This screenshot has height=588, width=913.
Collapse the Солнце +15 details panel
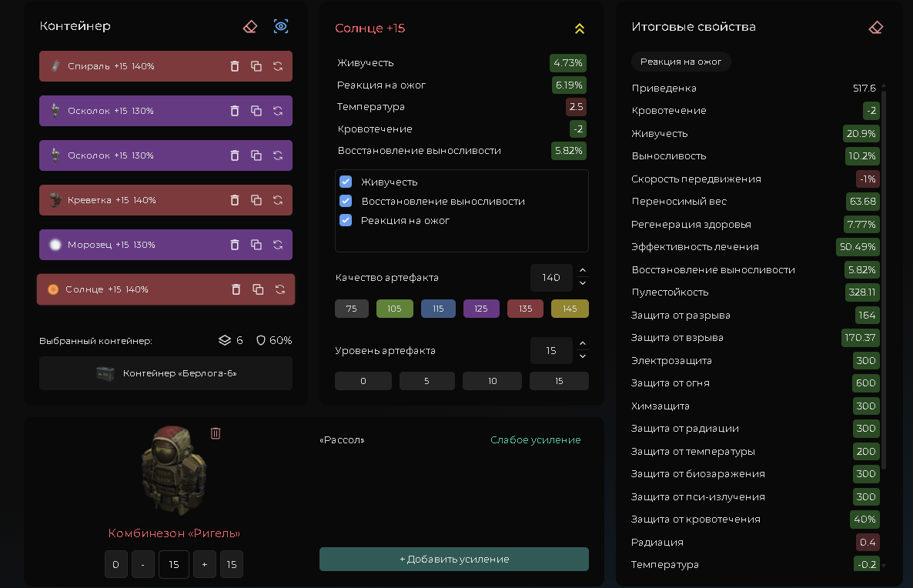(580, 28)
